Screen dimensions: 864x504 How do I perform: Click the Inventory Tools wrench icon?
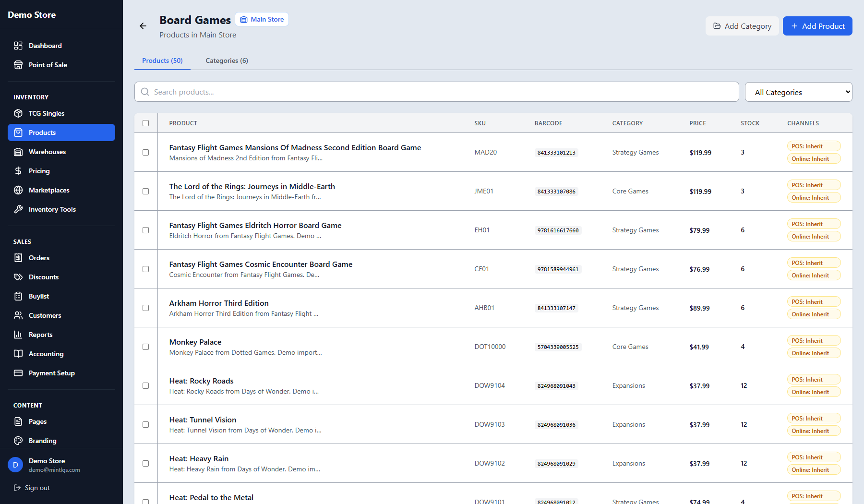[18, 209]
